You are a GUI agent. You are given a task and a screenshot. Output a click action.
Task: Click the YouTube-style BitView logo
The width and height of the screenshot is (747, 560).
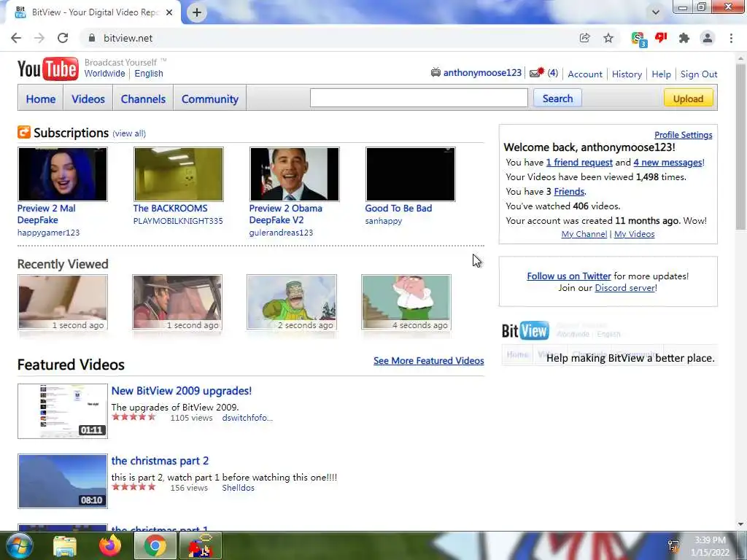pyautogui.click(x=47, y=69)
